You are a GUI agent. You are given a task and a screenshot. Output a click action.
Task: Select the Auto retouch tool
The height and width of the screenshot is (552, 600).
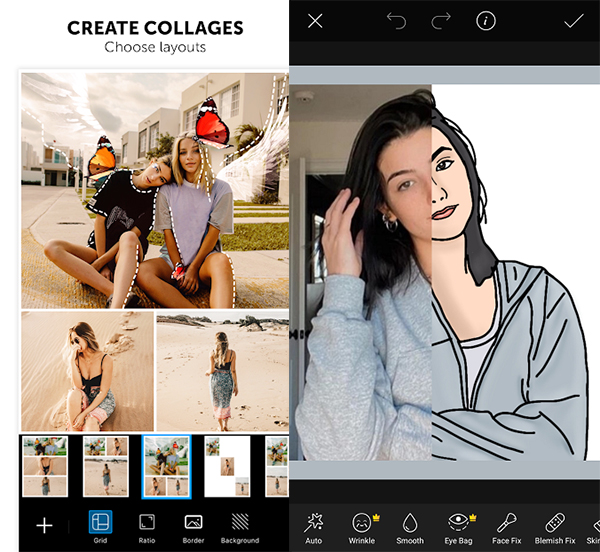[x=313, y=529]
